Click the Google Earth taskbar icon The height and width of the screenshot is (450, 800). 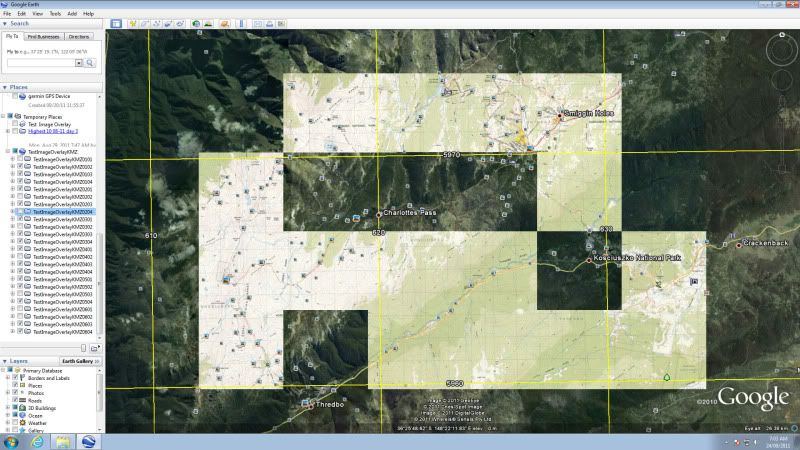click(88, 442)
